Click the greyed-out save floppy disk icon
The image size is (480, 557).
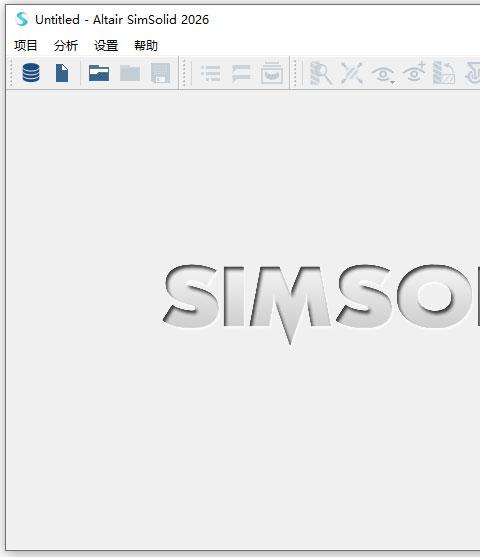tap(161, 73)
